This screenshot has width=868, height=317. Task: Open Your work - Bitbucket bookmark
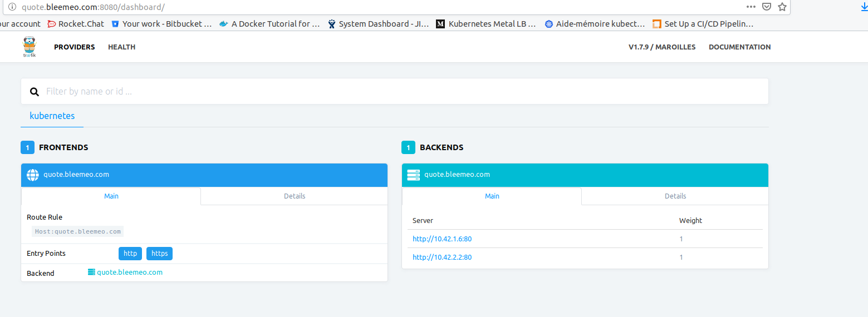click(161, 24)
